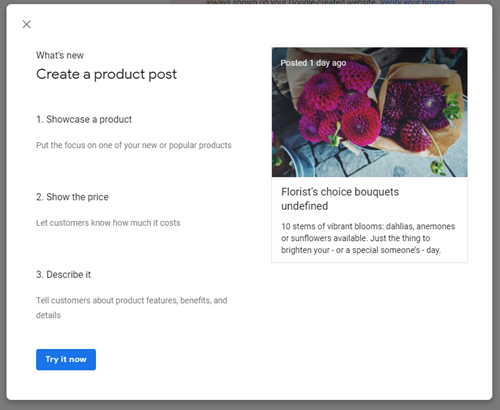Click 'Verify your business' link behind dialog
Screen dimensions: 500x410
coord(417,2)
